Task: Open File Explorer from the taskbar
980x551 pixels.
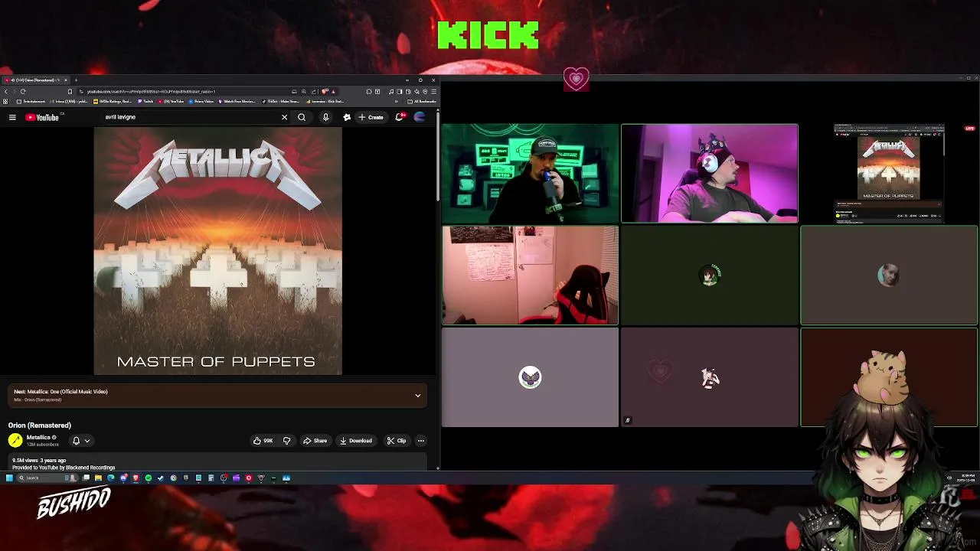Action: click(98, 478)
